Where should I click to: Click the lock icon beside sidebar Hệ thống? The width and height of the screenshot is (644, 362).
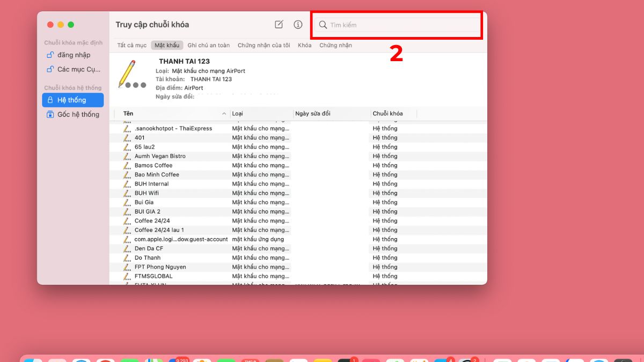click(50, 100)
